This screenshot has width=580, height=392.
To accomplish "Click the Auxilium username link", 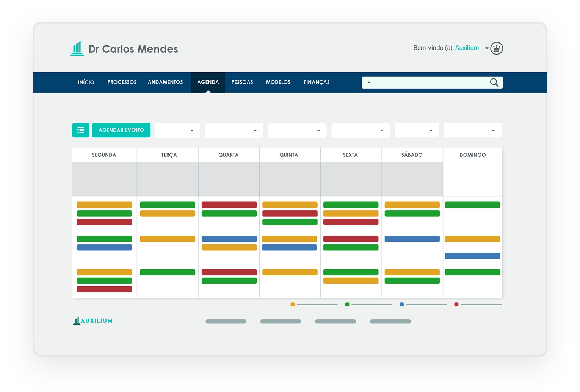I will click(467, 48).
